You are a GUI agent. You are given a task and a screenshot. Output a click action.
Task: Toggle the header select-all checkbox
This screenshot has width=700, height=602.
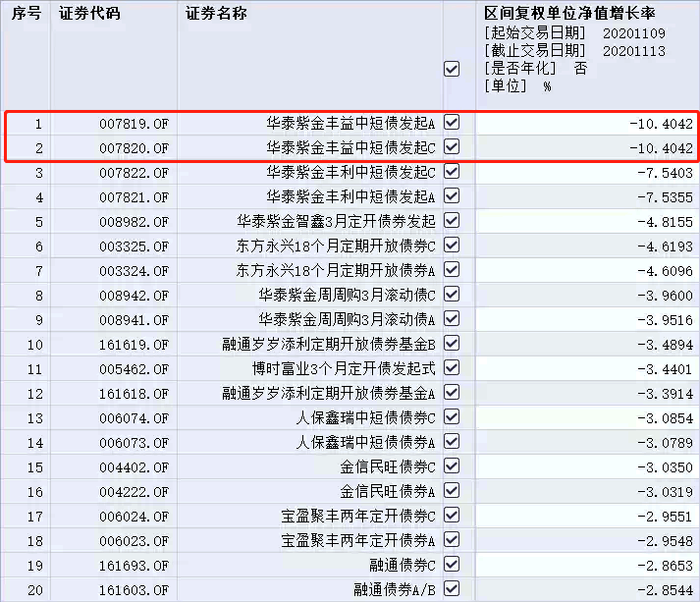tap(452, 69)
